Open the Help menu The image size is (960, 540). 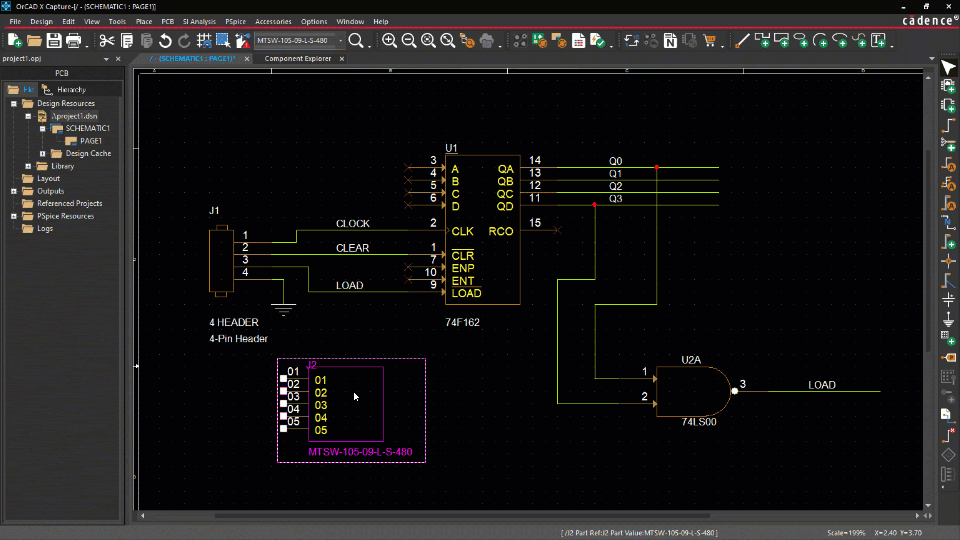click(x=381, y=21)
